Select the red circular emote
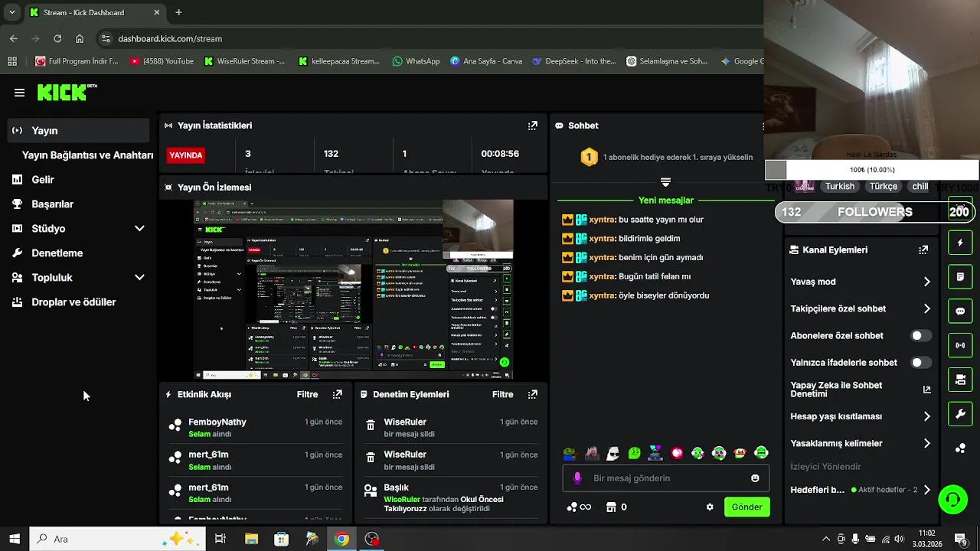 pos(677,453)
